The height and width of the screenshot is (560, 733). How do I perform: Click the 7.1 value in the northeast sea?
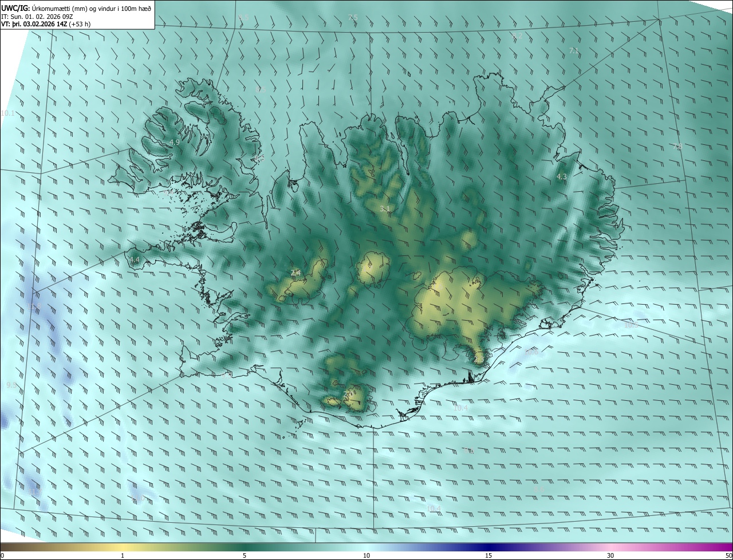point(574,51)
